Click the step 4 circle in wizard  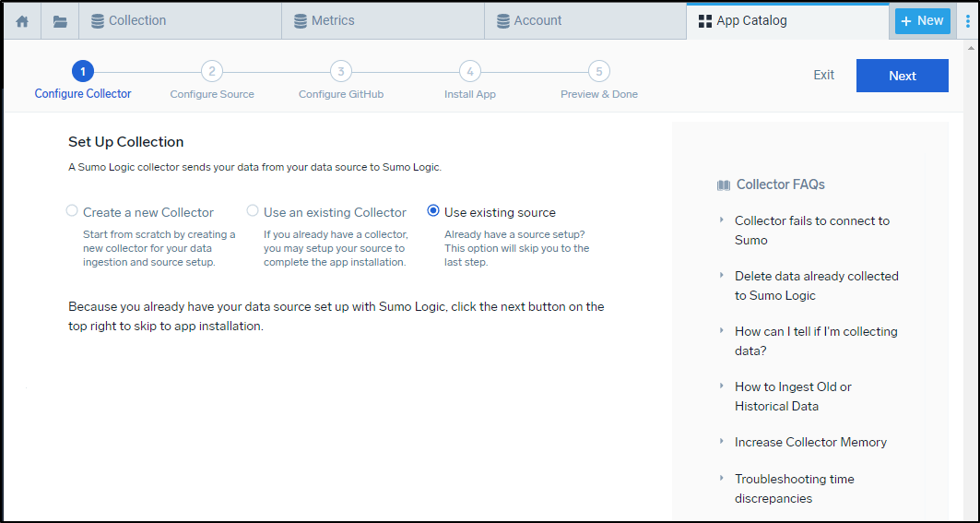click(470, 71)
